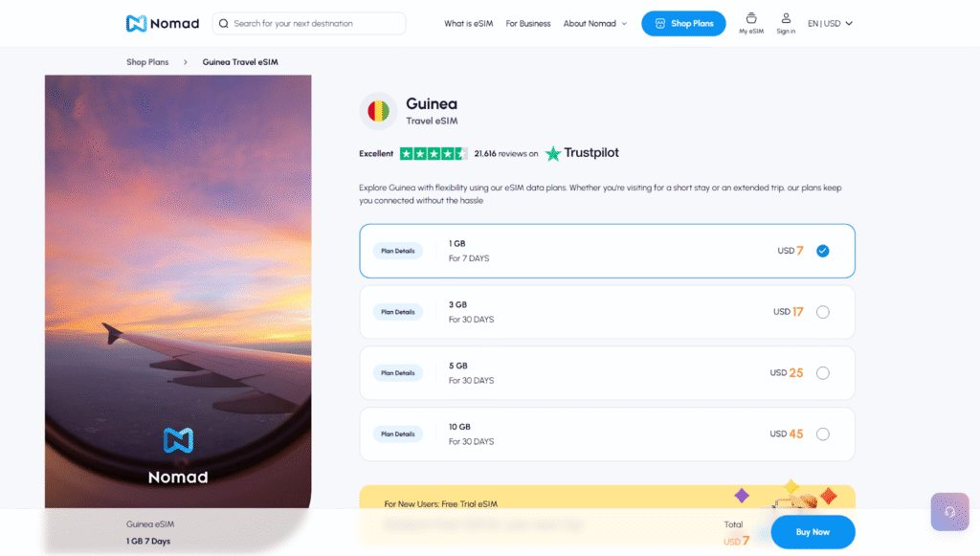980x556 pixels.
Task: Click the Trustpilot star logo
Action: click(553, 153)
